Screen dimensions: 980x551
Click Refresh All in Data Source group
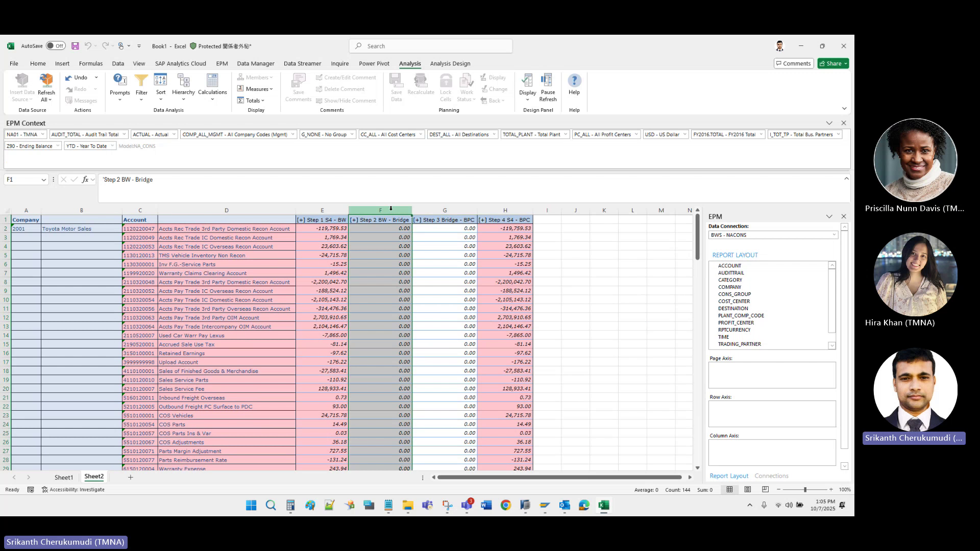[x=46, y=87]
